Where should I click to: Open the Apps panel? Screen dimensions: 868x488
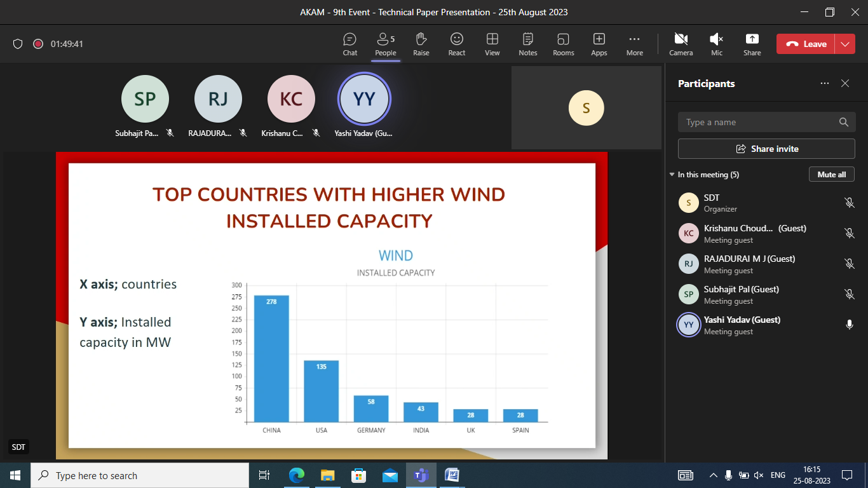point(599,44)
